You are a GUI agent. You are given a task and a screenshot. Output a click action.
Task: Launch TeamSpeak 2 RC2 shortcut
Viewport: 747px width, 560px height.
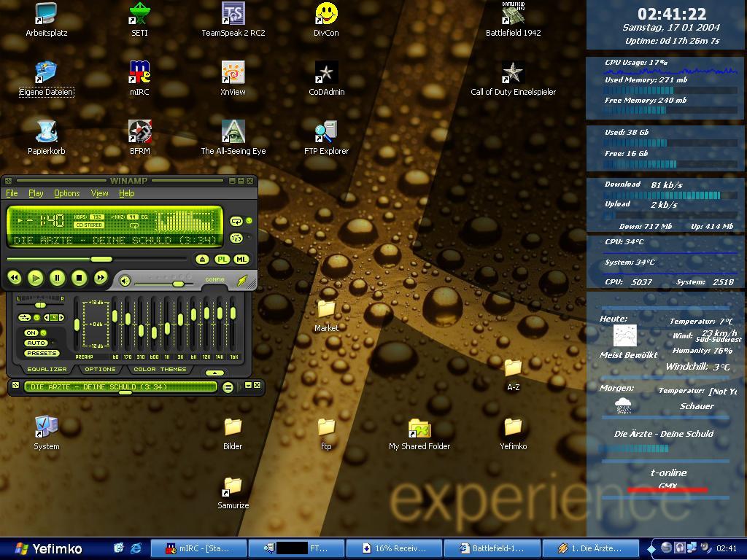pyautogui.click(x=233, y=20)
